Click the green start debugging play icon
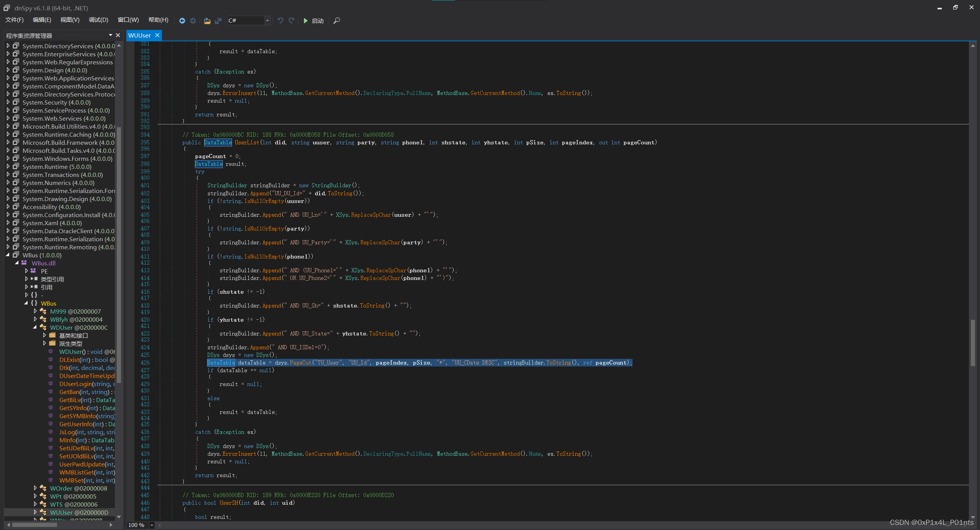 point(305,21)
